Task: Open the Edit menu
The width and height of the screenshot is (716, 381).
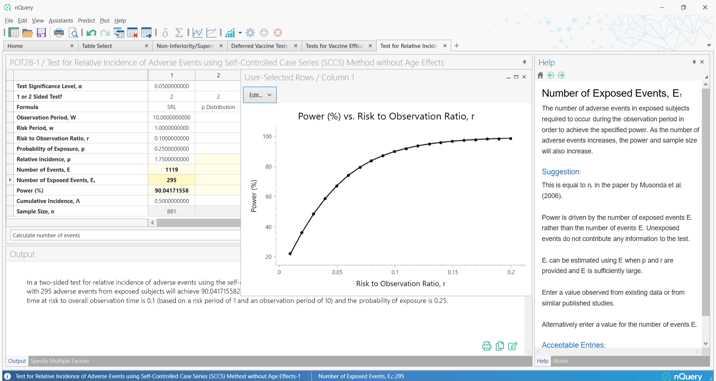Action: tap(22, 21)
